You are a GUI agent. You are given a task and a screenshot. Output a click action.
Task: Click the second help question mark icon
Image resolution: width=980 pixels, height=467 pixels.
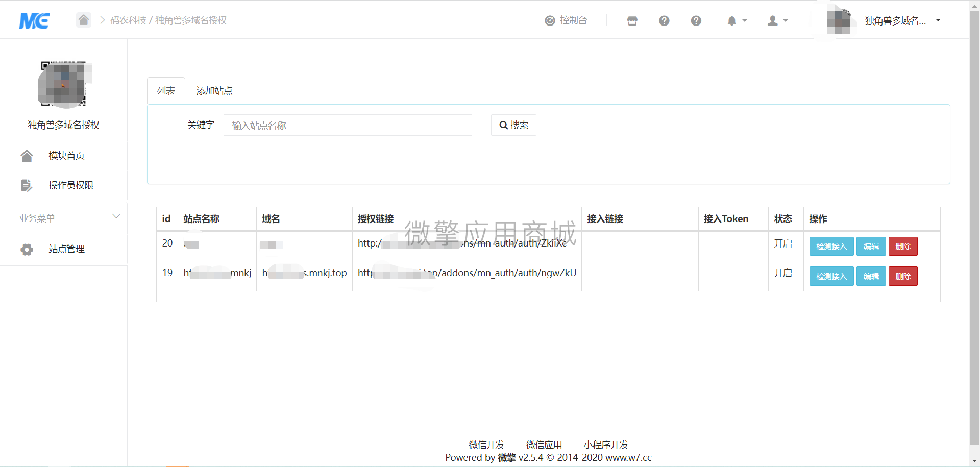[x=696, y=20]
